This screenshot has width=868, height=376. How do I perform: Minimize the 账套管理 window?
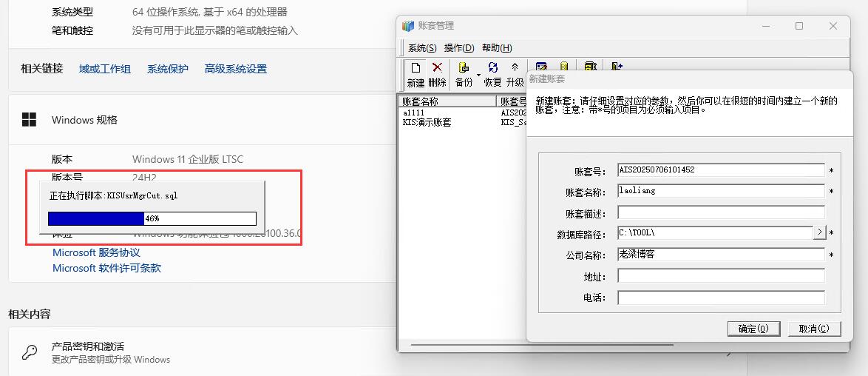[x=765, y=25]
